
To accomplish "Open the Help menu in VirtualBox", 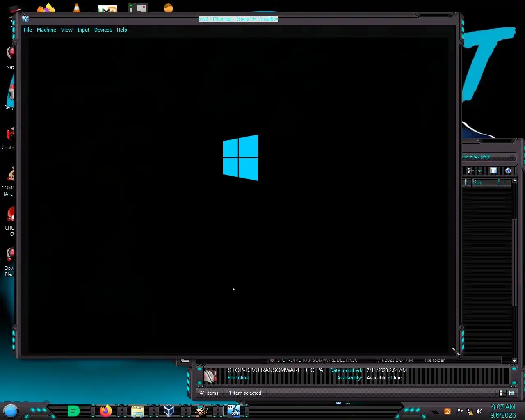I will tap(122, 30).
